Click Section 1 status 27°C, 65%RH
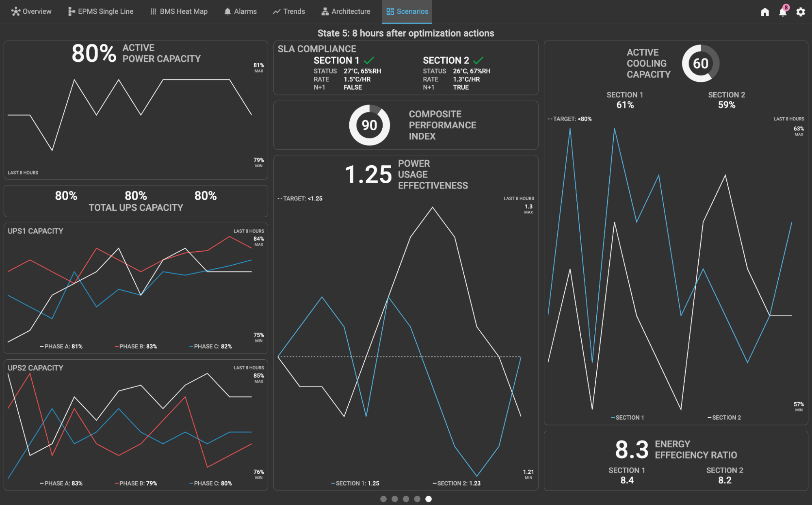The image size is (812, 505). coord(362,71)
